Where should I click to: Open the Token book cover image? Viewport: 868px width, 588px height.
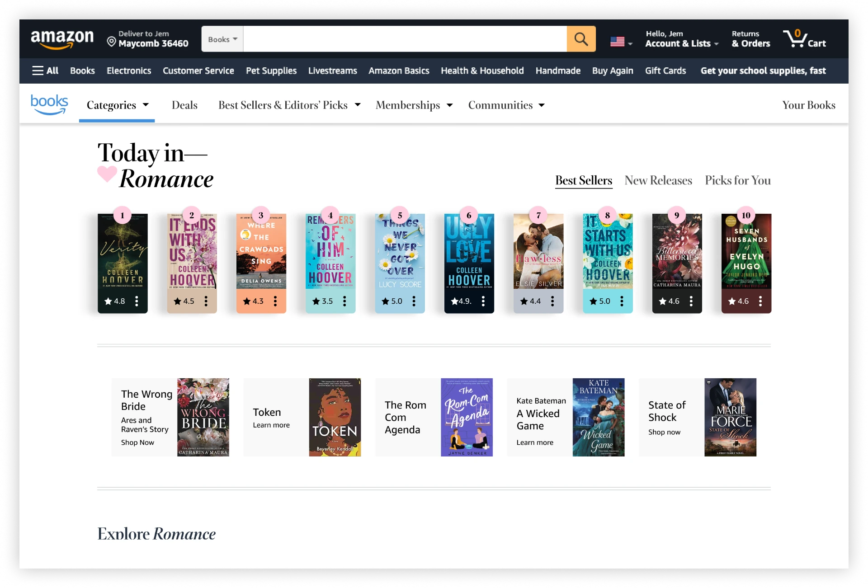[335, 417]
